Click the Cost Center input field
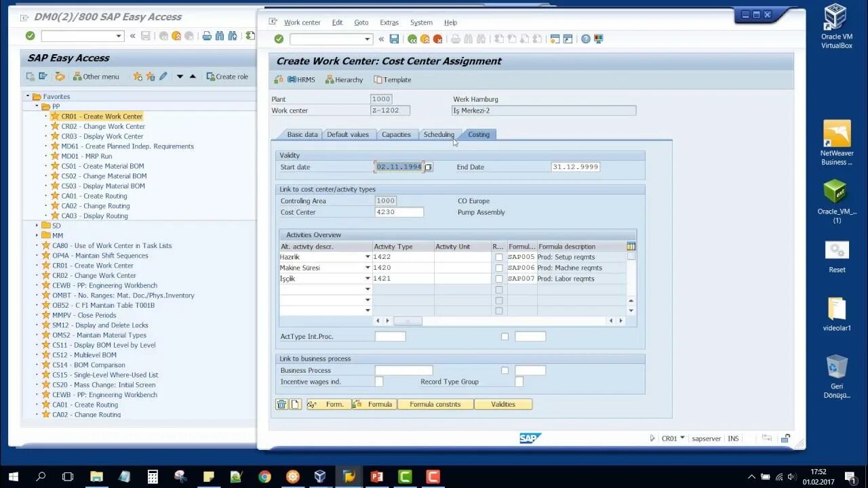 pos(399,212)
